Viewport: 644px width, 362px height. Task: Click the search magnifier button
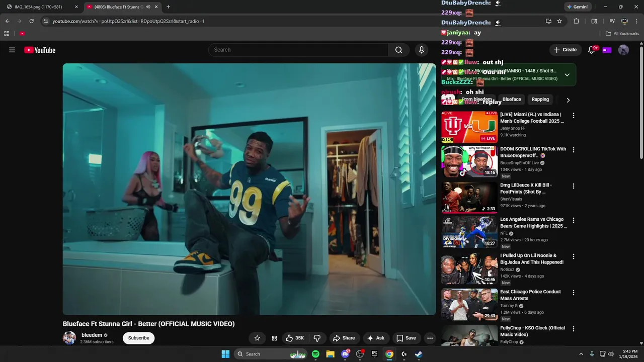(398, 50)
